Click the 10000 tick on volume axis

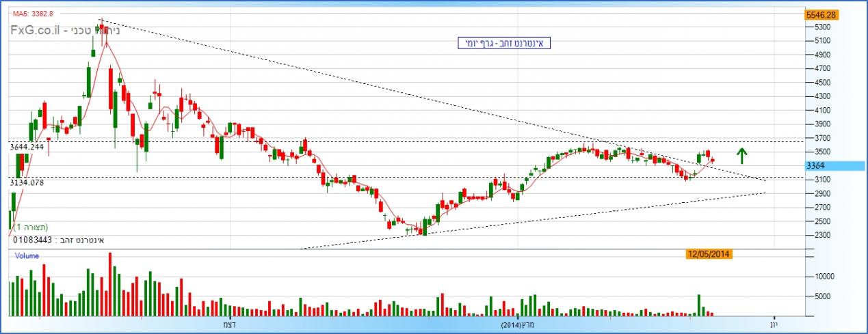823,277
